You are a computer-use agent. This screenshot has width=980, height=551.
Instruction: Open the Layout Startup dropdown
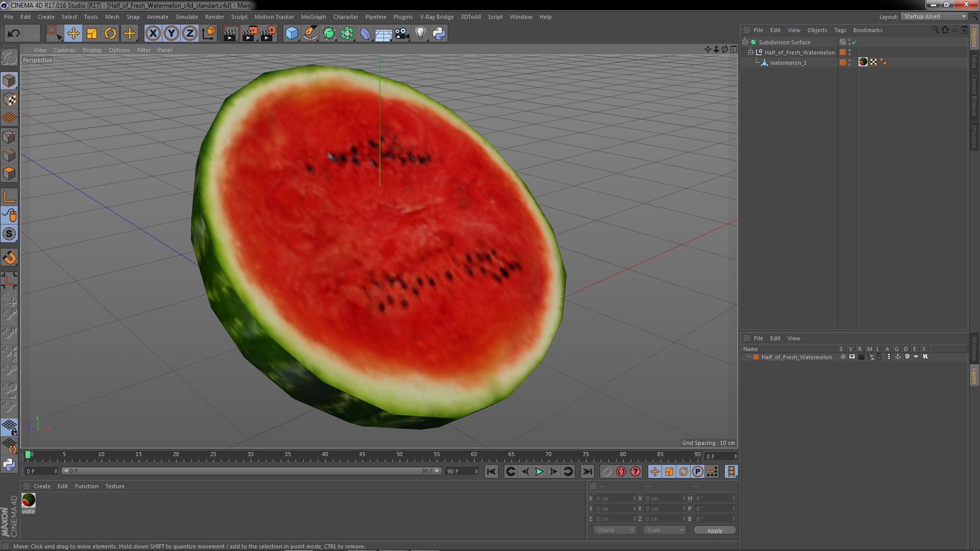[x=935, y=16]
